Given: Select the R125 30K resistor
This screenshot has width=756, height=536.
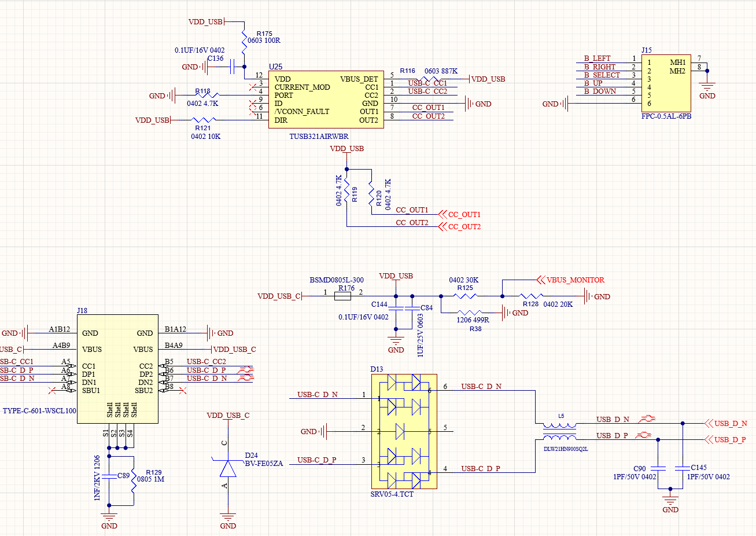Looking at the screenshot, I should pyautogui.click(x=466, y=296).
